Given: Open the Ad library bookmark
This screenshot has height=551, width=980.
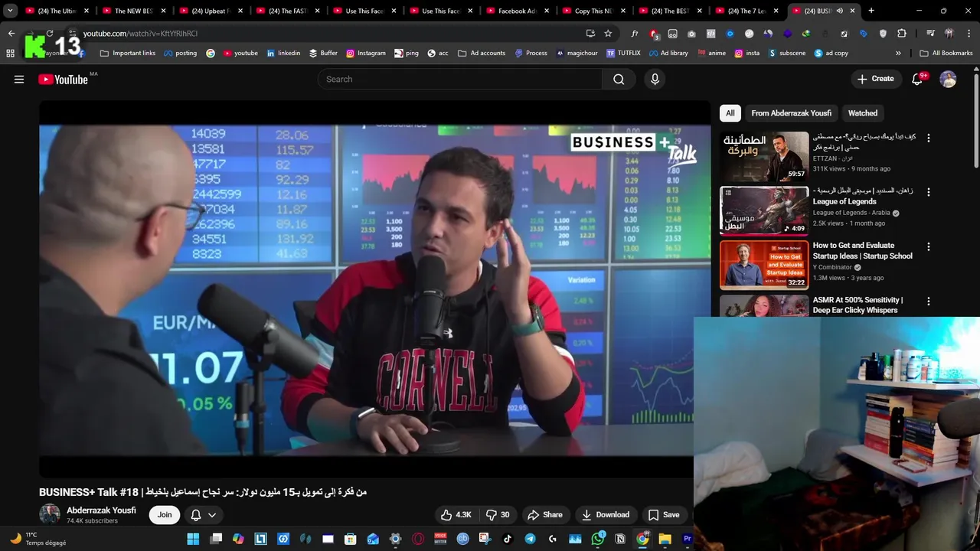Looking at the screenshot, I should point(668,54).
